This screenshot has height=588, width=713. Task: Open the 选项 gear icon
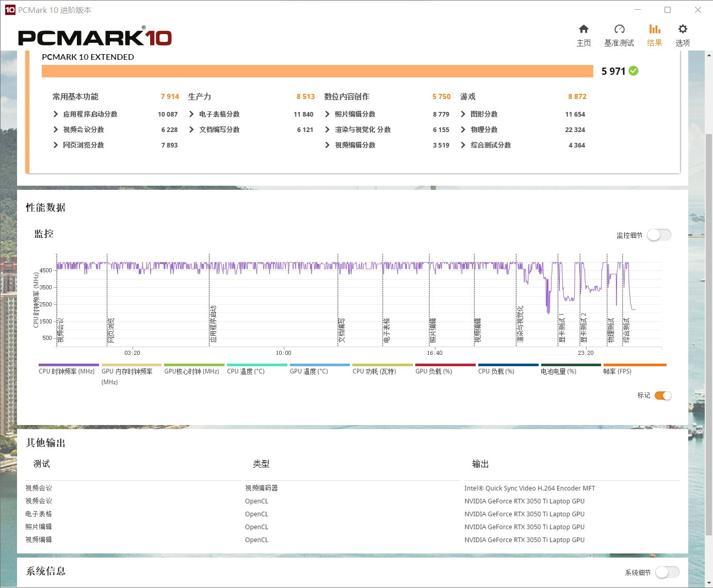[683, 29]
